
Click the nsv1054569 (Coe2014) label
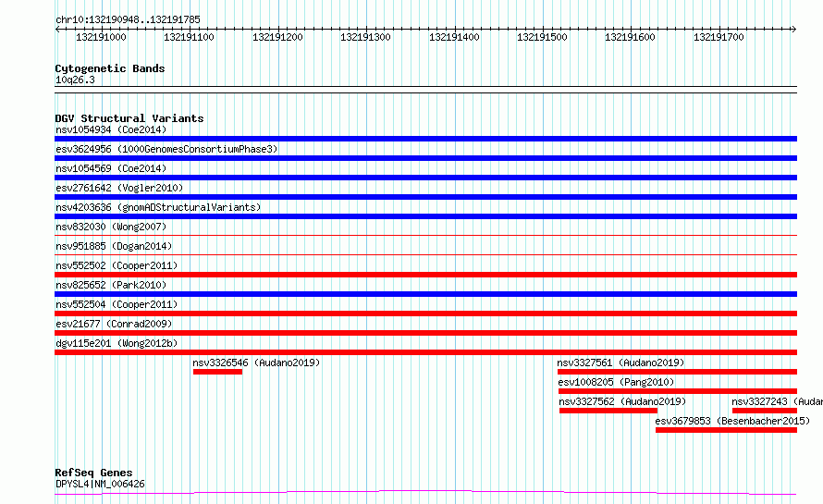tap(111, 168)
